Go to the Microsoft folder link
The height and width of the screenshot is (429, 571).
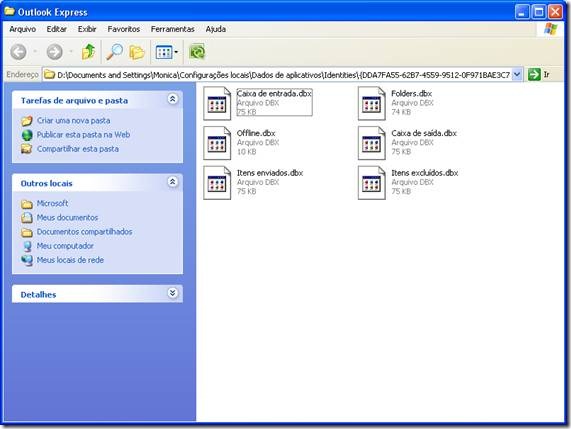pyautogui.click(x=52, y=204)
